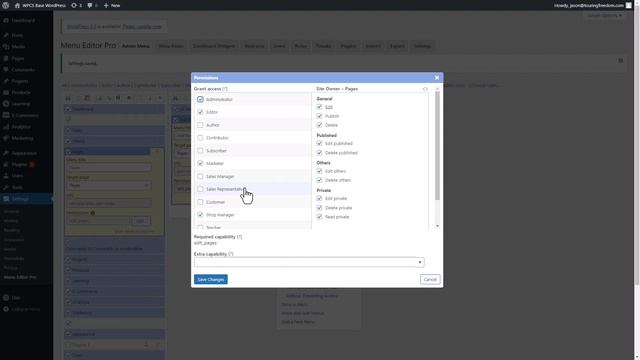Toggle Delete private checkbox
This screenshot has height=360, width=640.
tap(319, 208)
